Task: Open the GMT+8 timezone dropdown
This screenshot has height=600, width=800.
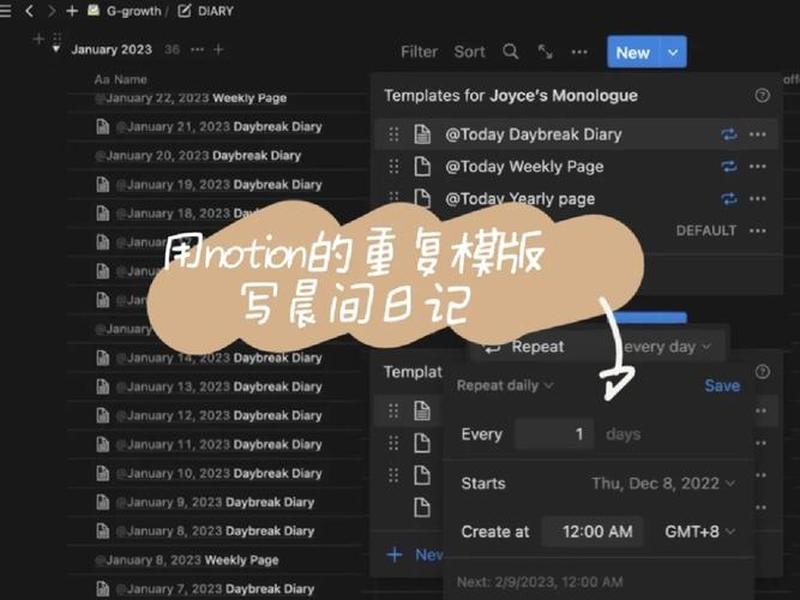Action: pyautogui.click(x=699, y=532)
